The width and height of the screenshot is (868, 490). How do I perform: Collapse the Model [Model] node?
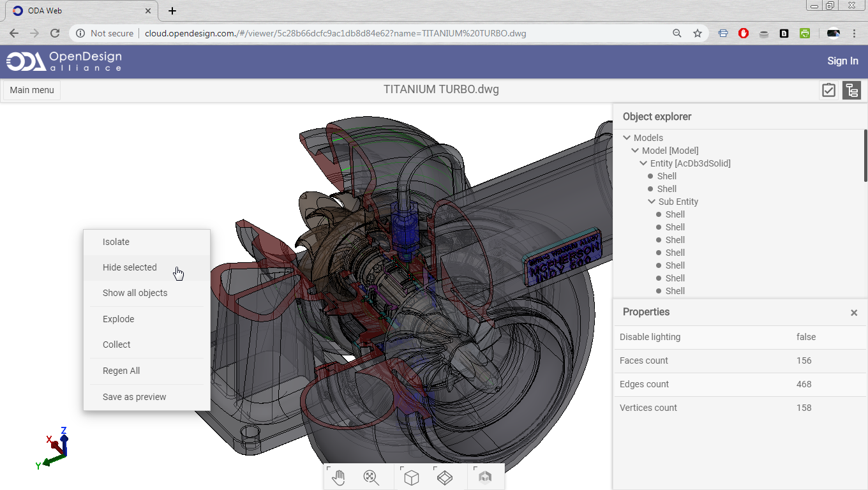[x=635, y=151]
